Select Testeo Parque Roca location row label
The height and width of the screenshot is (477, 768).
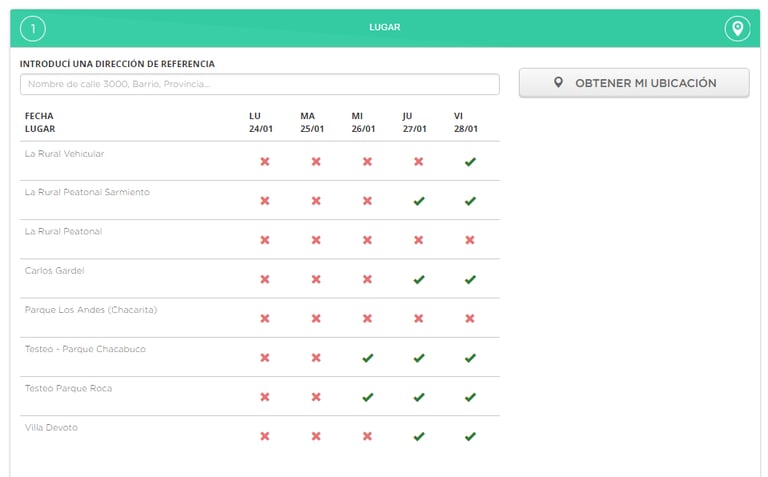pyautogui.click(x=68, y=388)
